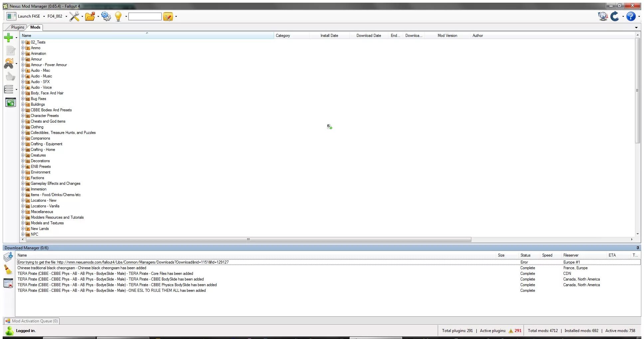Select the Modders Resources and Tutorials row
Image resolution: width=644 pixels, height=339 pixels.
(57, 217)
